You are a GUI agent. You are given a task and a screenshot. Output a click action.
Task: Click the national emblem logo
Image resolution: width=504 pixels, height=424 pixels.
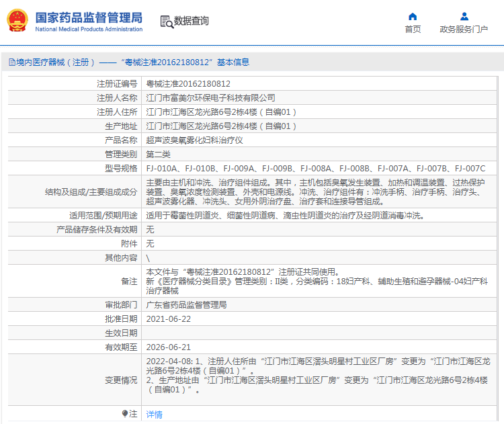tap(17, 20)
